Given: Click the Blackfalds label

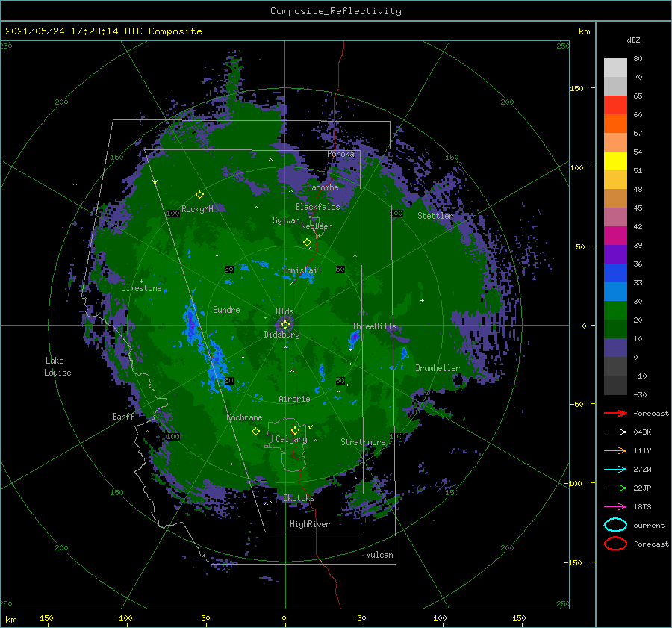Looking at the screenshot, I should coord(317,207).
